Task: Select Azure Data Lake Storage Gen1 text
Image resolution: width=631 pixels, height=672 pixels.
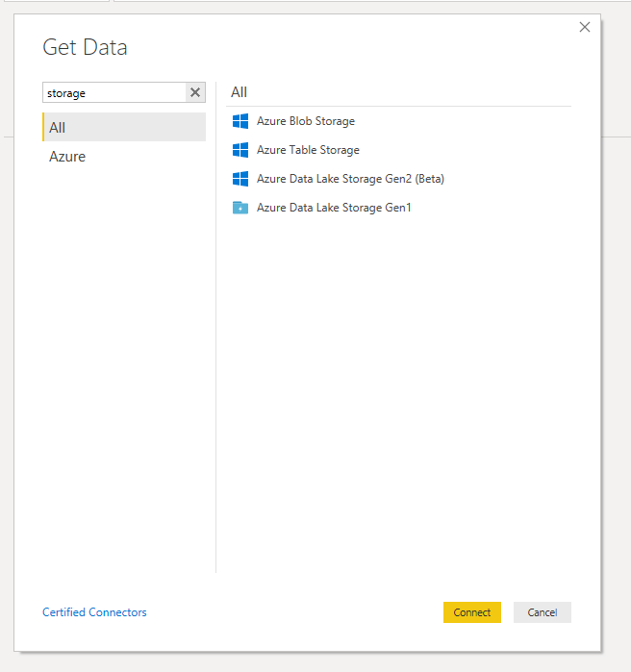Action: coord(334,208)
